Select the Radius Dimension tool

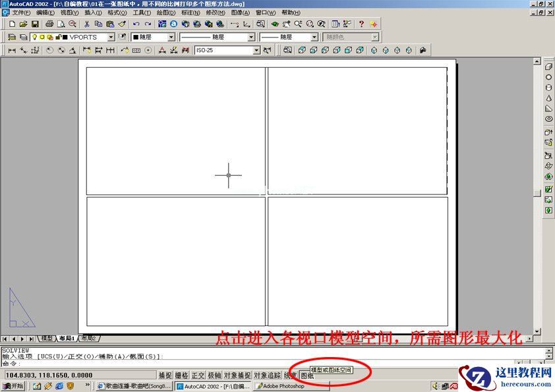49,50
